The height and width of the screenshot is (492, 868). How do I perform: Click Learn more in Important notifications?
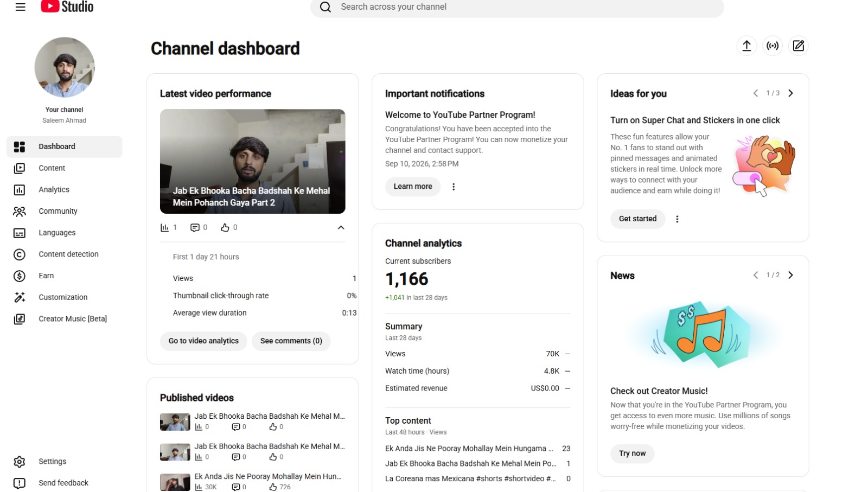click(413, 187)
